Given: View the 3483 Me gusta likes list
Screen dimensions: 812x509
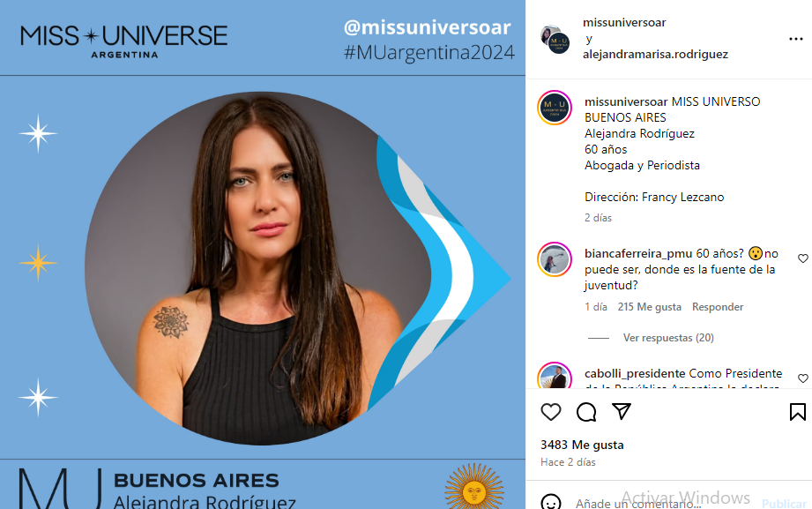Looking at the screenshot, I should click(x=582, y=445).
